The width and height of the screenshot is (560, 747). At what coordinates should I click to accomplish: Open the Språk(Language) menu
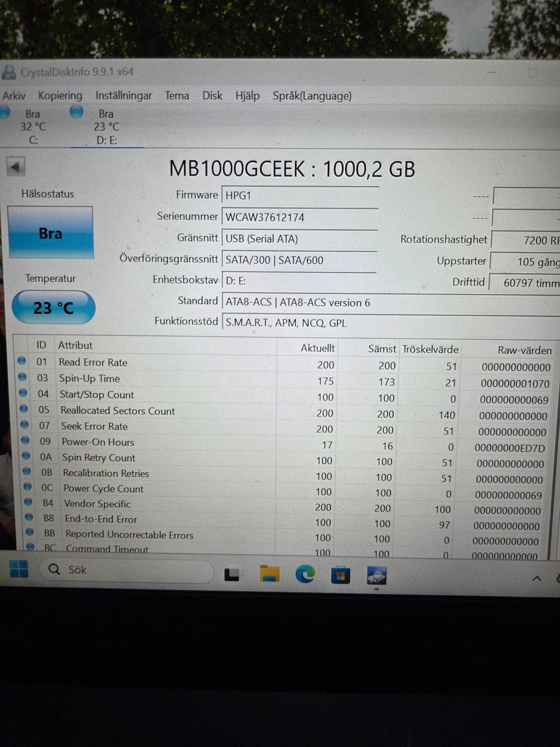312,96
